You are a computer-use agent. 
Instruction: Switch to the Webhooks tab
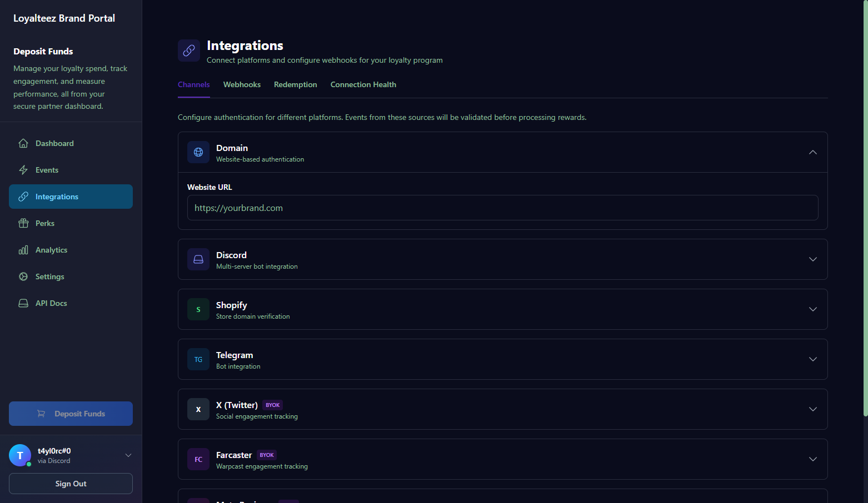click(242, 84)
